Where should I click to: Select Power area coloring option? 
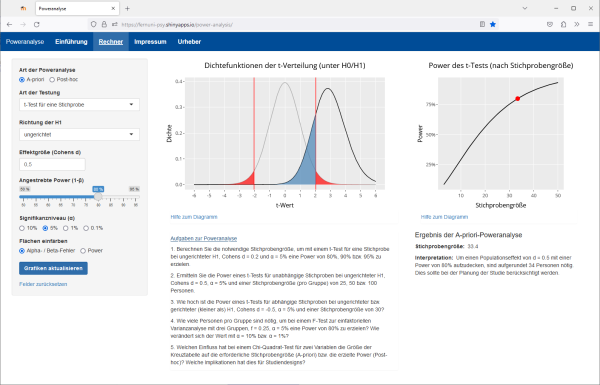coord(83,251)
